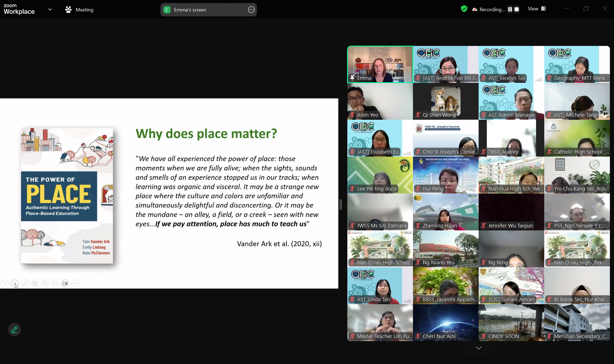
Task: Restore down the Zoom window
Action: (586, 9)
